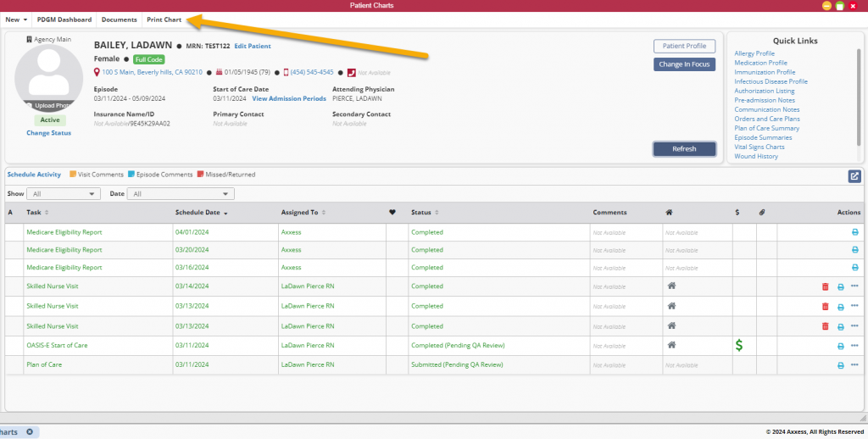868x439 pixels.
Task: Upload a photo on the patient avatar
Action: 48,105
